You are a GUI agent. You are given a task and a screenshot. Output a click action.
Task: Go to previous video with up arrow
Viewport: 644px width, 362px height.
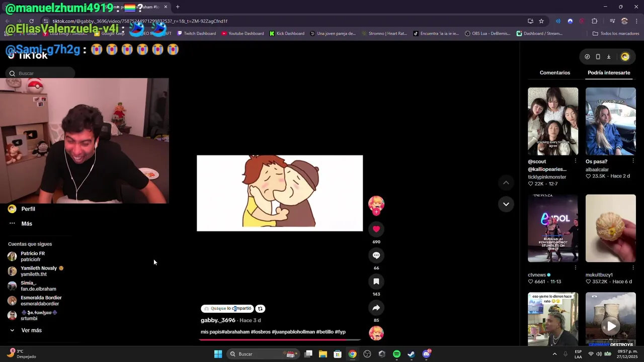506,183
